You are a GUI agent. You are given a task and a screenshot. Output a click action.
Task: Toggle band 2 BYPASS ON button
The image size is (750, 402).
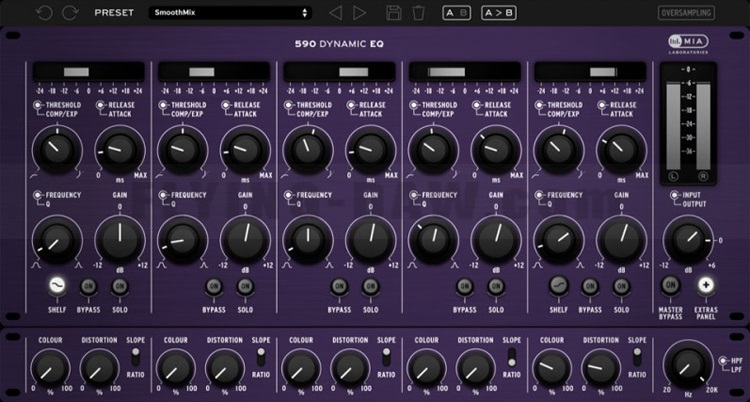click(214, 287)
